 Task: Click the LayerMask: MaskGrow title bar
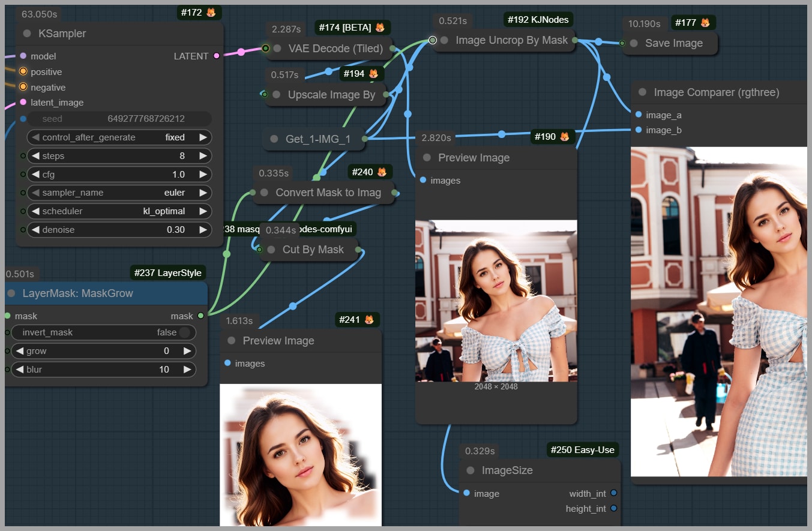click(x=78, y=293)
